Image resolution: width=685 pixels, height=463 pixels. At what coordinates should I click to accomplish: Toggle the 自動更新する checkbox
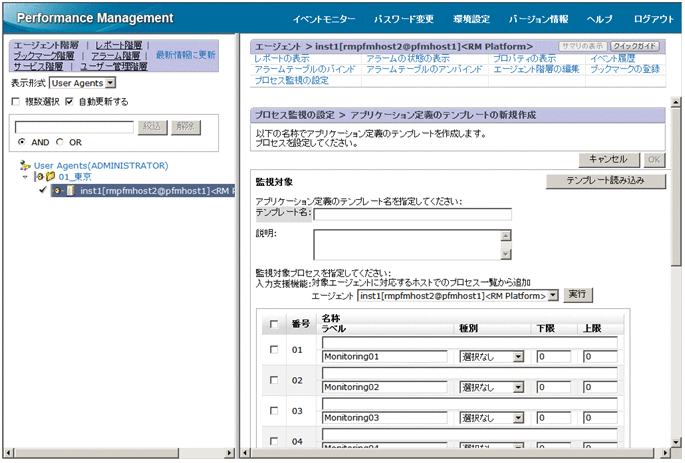pyautogui.click(x=69, y=102)
